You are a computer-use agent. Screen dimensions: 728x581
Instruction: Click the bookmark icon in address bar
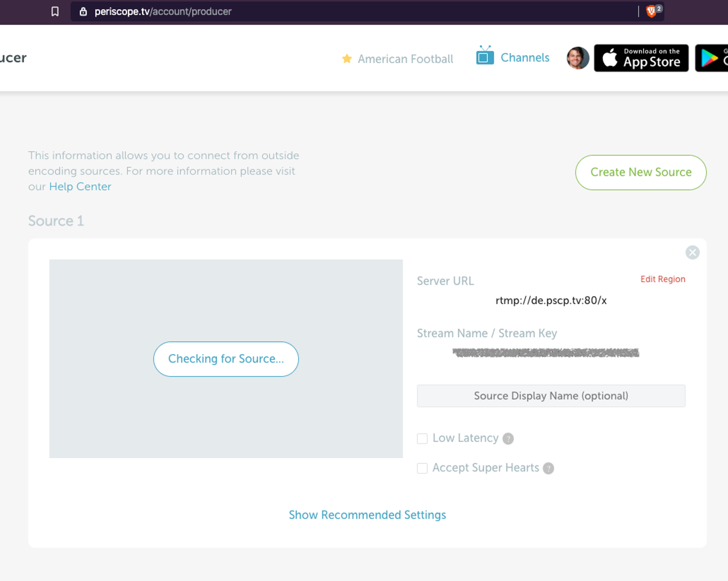click(x=55, y=12)
